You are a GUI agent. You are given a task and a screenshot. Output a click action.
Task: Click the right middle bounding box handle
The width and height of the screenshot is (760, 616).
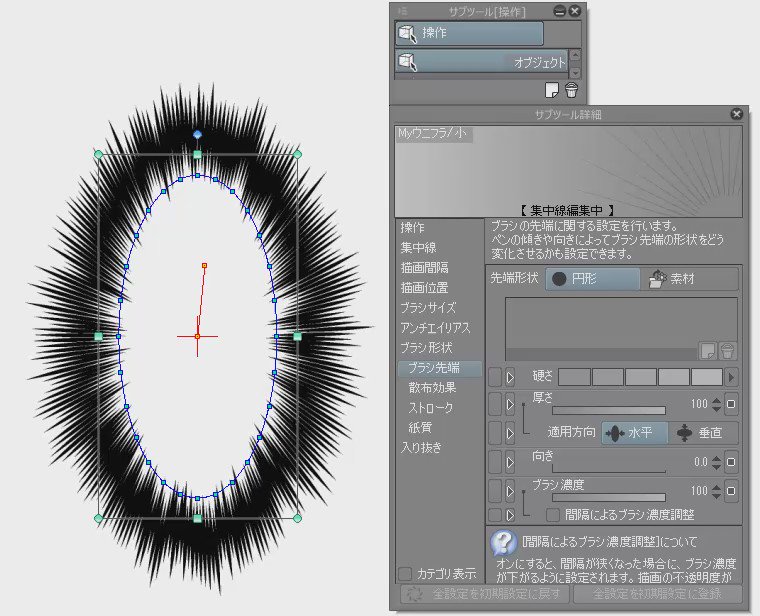(x=297, y=336)
